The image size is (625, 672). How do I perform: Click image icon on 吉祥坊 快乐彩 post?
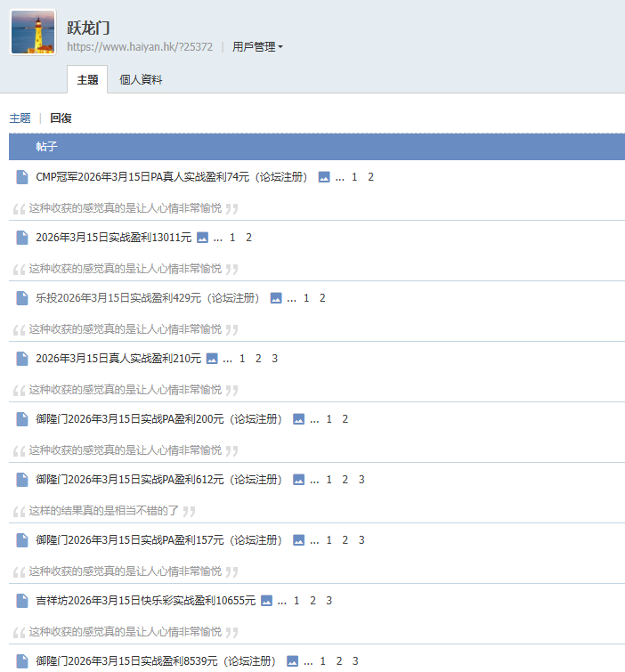[x=266, y=601]
